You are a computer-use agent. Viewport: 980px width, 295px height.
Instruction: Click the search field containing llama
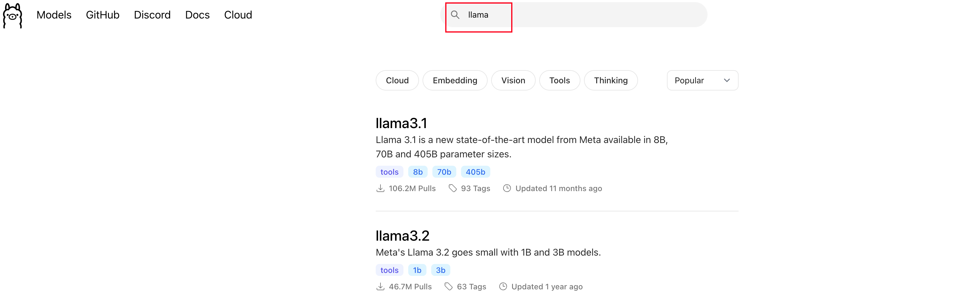point(574,15)
